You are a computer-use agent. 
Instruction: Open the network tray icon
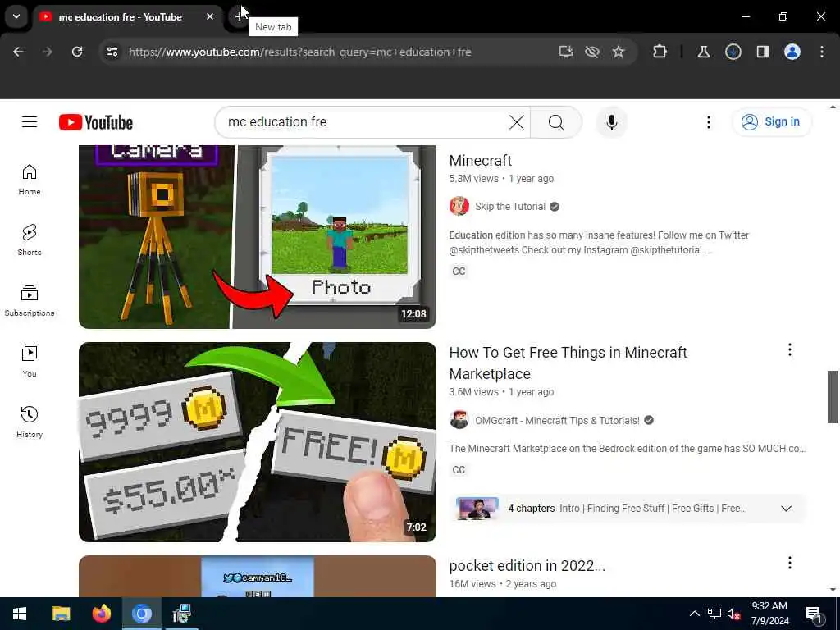point(714,614)
